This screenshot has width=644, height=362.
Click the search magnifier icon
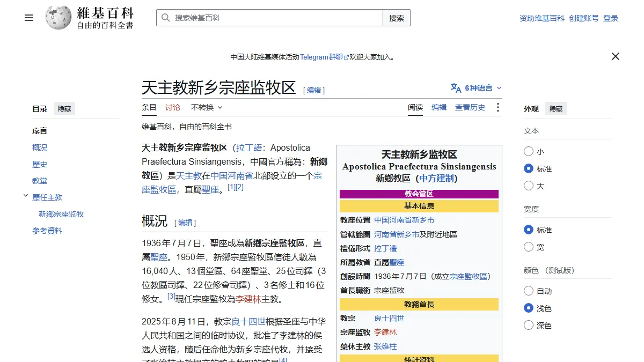[x=166, y=18]
